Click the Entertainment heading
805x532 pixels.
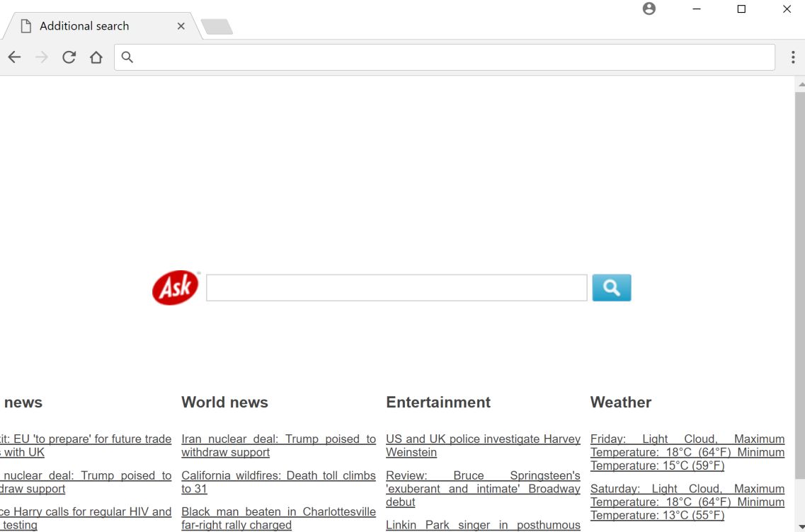point(438,403)
